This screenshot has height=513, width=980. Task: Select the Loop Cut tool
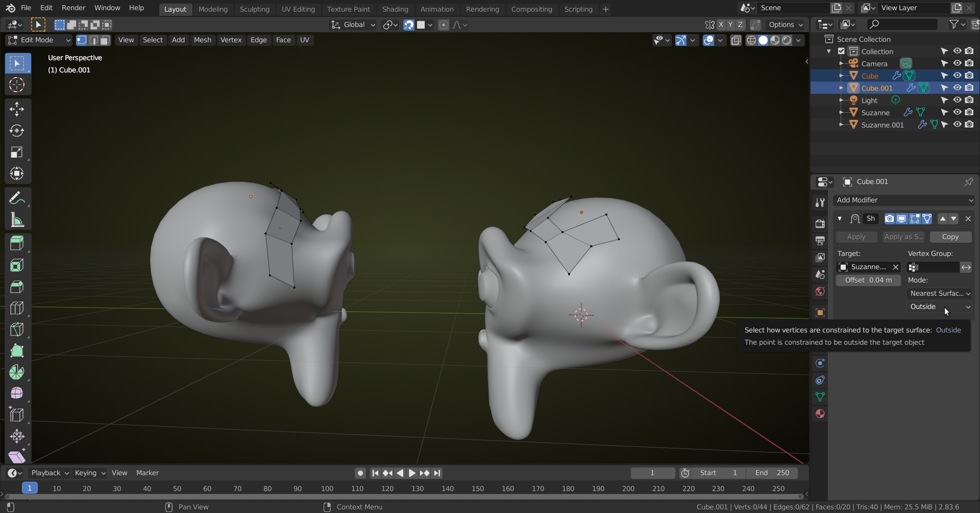[x=17, y=308]
